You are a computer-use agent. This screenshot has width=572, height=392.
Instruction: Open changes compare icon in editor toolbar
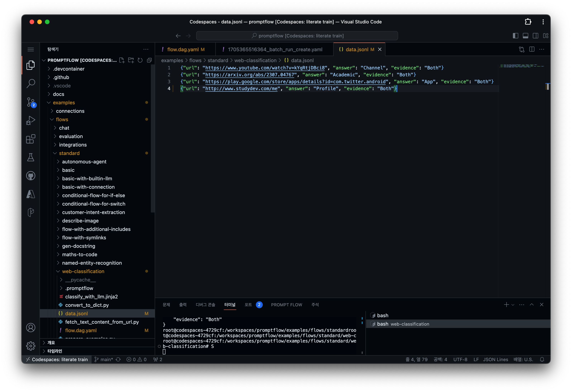[522, 49]
